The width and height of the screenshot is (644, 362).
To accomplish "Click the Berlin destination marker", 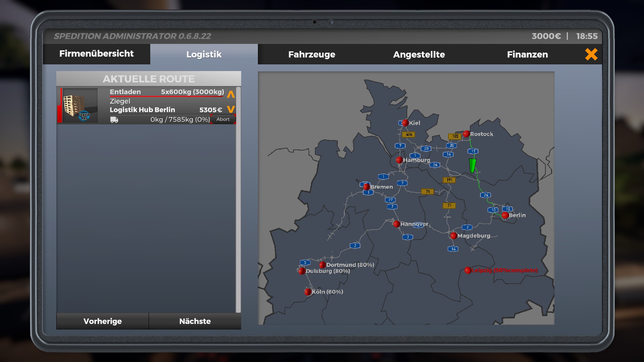I will point(505,215).
